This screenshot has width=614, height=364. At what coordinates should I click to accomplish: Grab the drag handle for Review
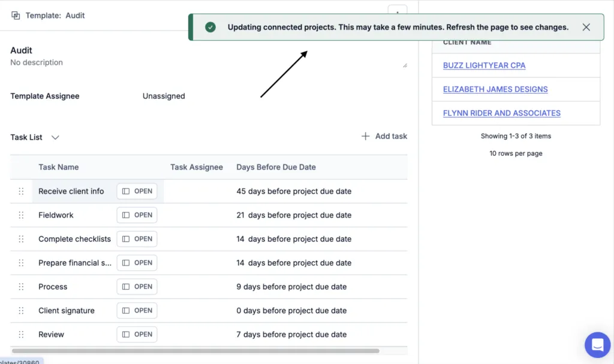tap(21, 335)
